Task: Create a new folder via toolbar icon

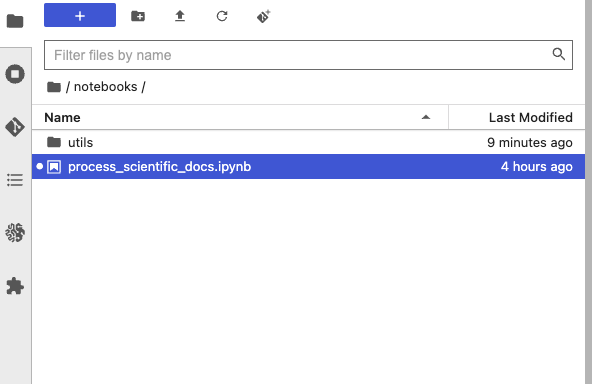Action: coord(138,16)
